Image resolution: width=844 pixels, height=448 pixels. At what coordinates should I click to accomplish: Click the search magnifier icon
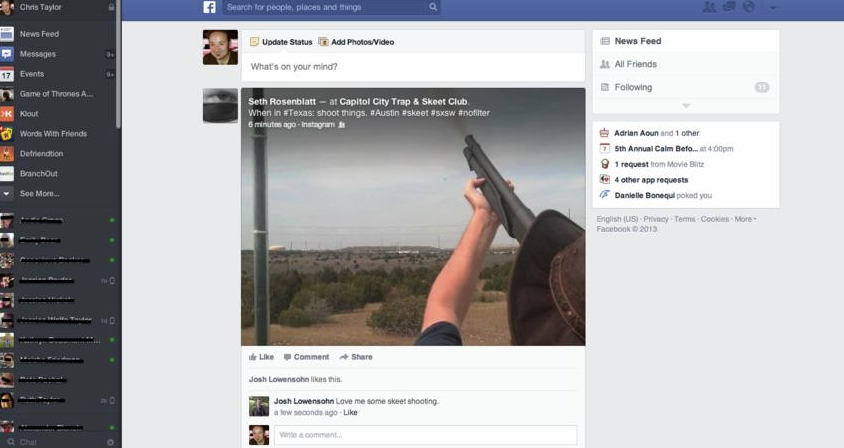point(433,7)
